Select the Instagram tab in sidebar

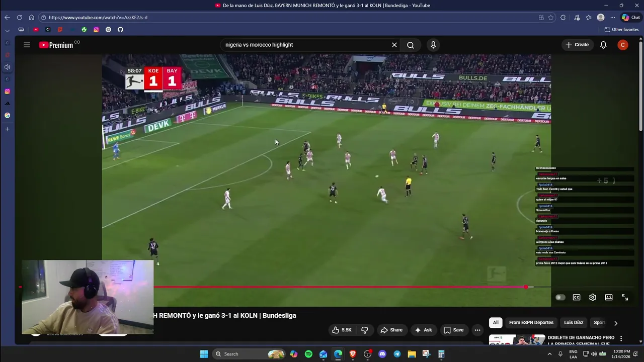(7, 92)
